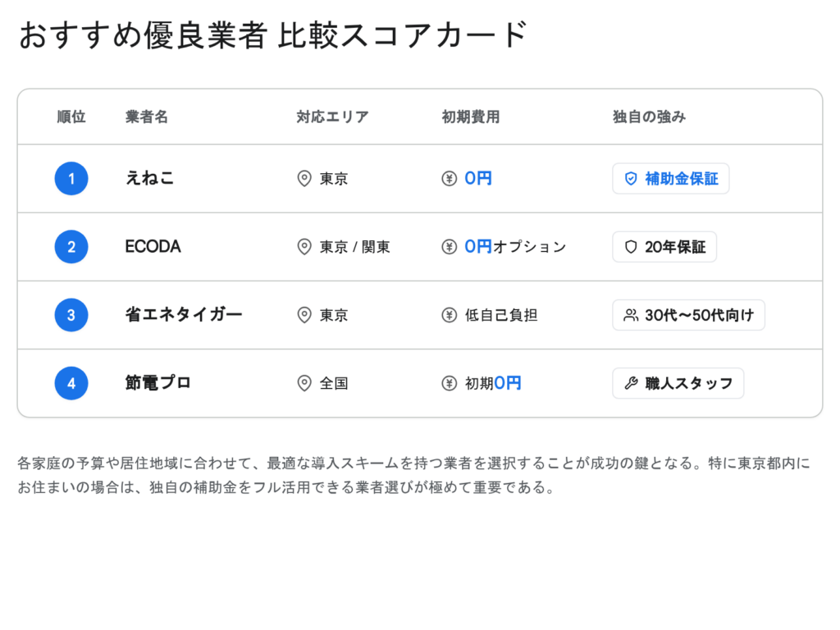The height and width of the screenshot is (630, 840).
Task: Open the 省エネタイガー company name
Action: [184, 315]
